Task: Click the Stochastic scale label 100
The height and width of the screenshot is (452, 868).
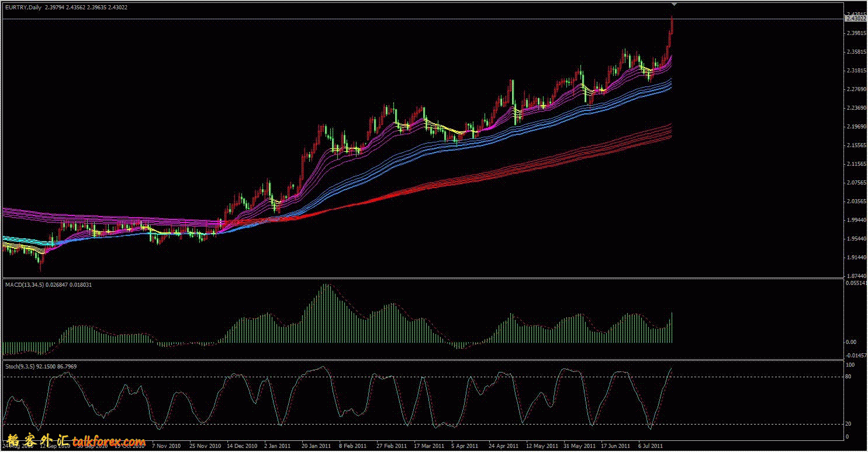Action: (x=850, y=365)
